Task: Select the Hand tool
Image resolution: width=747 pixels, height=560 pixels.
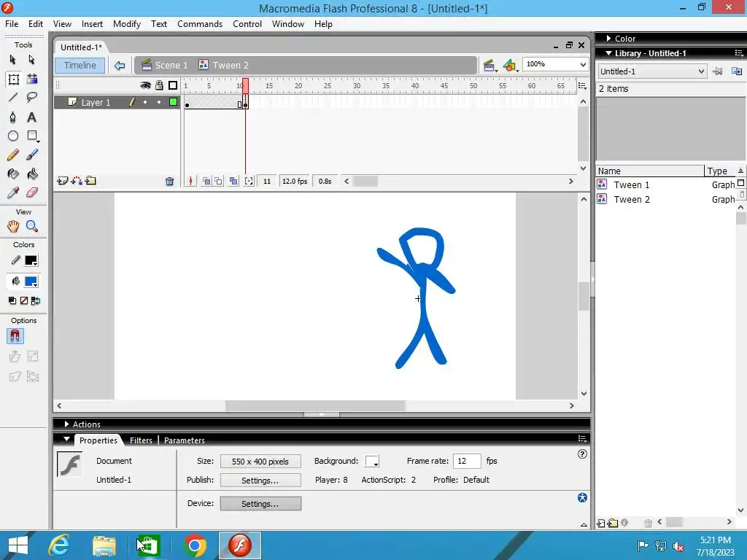Action: tap(13, 226)
